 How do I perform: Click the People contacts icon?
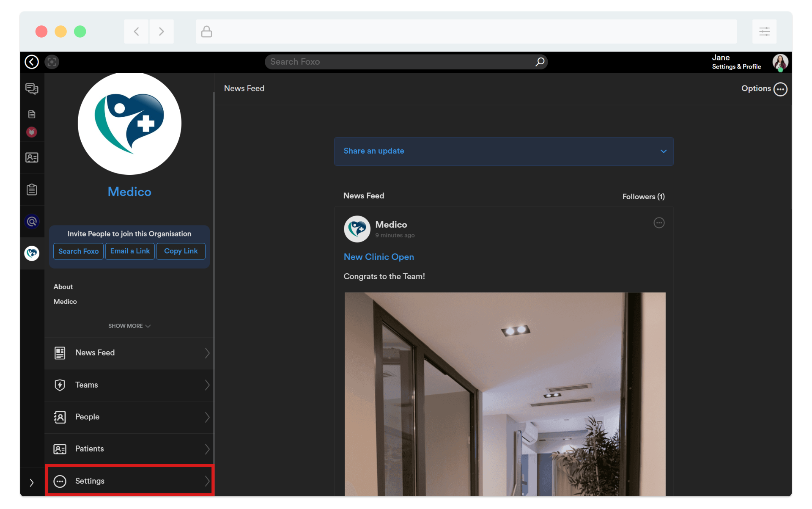60,418
